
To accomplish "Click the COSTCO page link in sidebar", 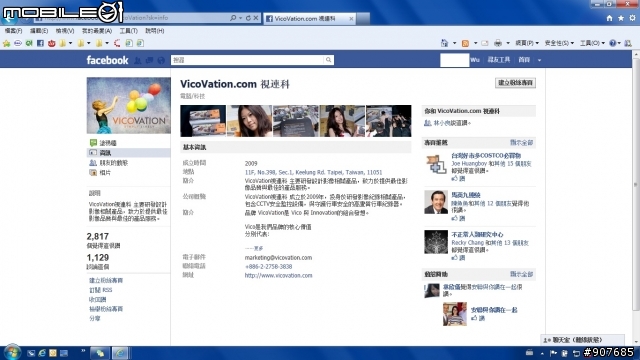I will [x=486, y=156].
